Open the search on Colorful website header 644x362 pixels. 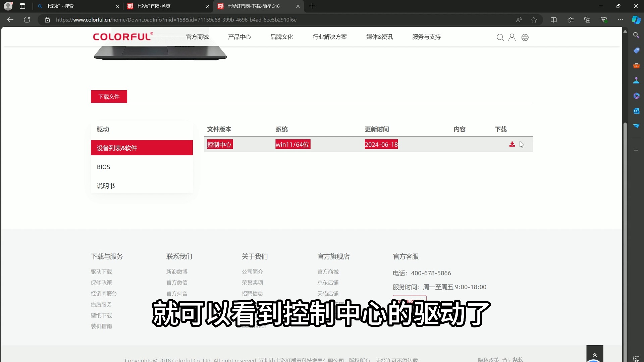point(500,37)
